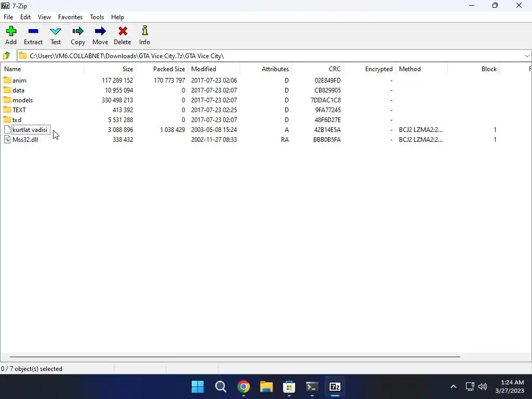532x399 pixels.
Task: Open the Help menu
Action: pyautogui.click(x=117, y=17)
